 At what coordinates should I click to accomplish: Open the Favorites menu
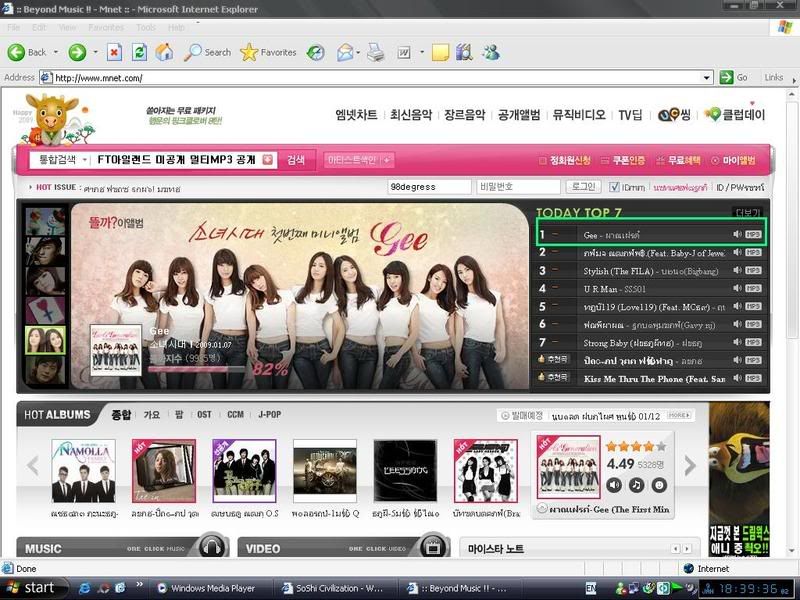pos(106,28)
